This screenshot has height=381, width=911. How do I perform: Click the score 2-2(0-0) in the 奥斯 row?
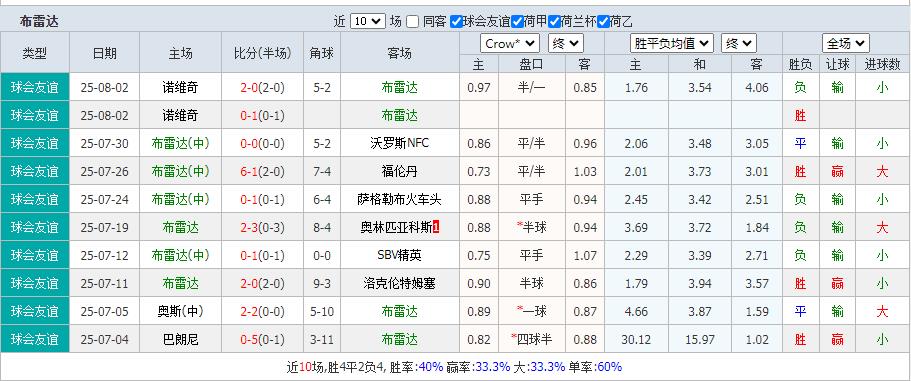click(x=263, y=311)
